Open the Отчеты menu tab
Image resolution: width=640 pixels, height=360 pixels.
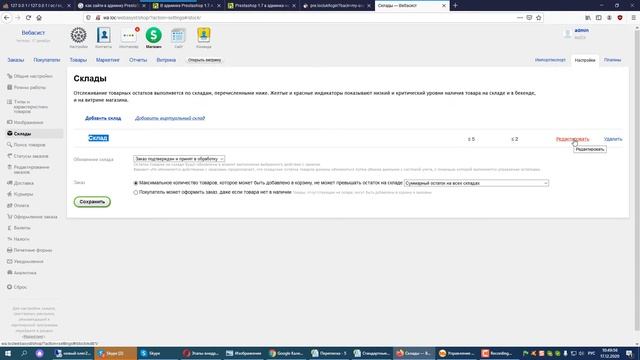pyautogui.click(x=138, y=60)
